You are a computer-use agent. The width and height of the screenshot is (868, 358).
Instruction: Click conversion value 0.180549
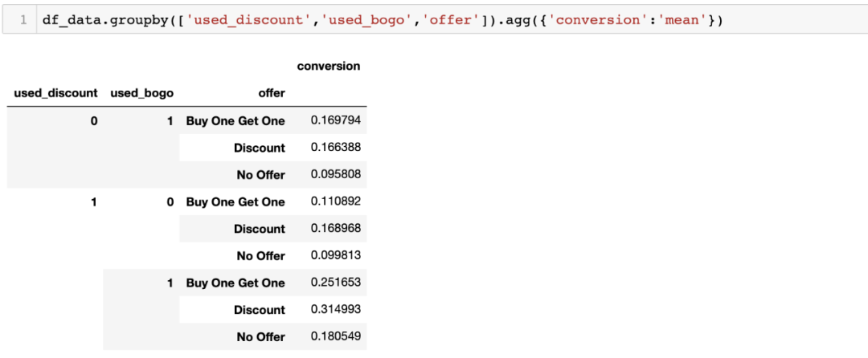(336, 337)
